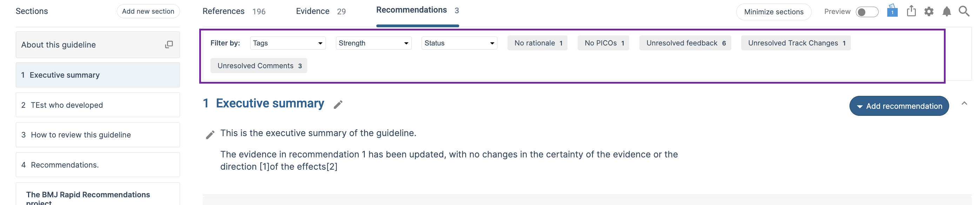
Task: Click the search magnifier icon
Action: click(x=964, y=12)
